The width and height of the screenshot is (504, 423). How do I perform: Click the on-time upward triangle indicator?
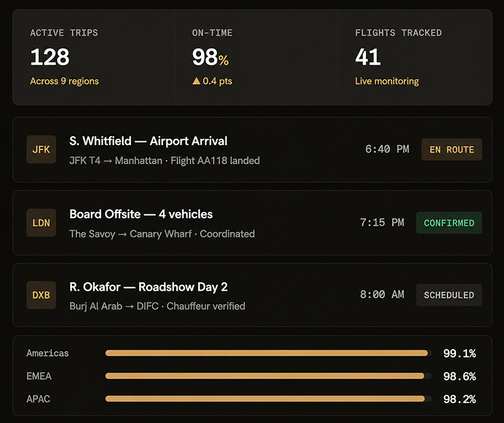[197, 81]
